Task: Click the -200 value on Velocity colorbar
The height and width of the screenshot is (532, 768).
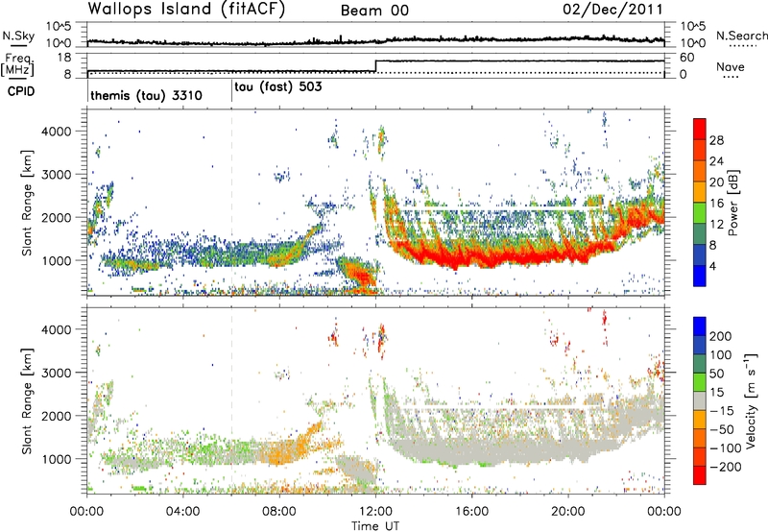Action: pyautogui.click(x=726, y=467)
